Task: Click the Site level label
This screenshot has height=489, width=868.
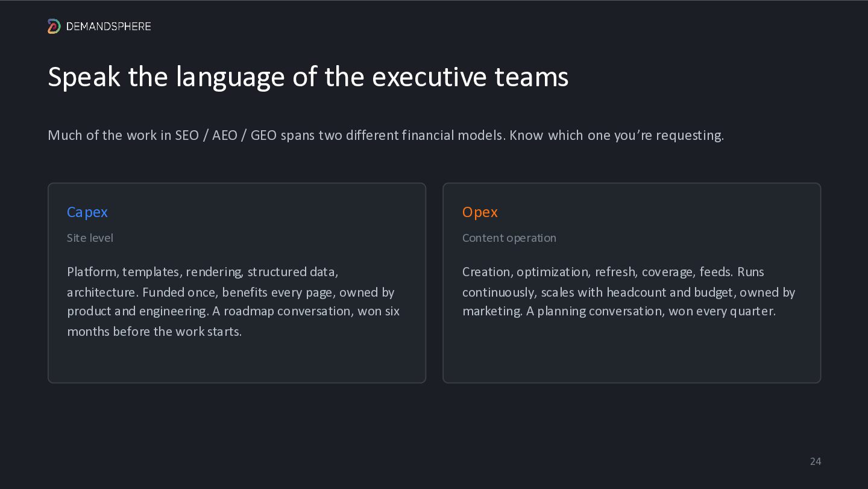Action: (90, 238)
